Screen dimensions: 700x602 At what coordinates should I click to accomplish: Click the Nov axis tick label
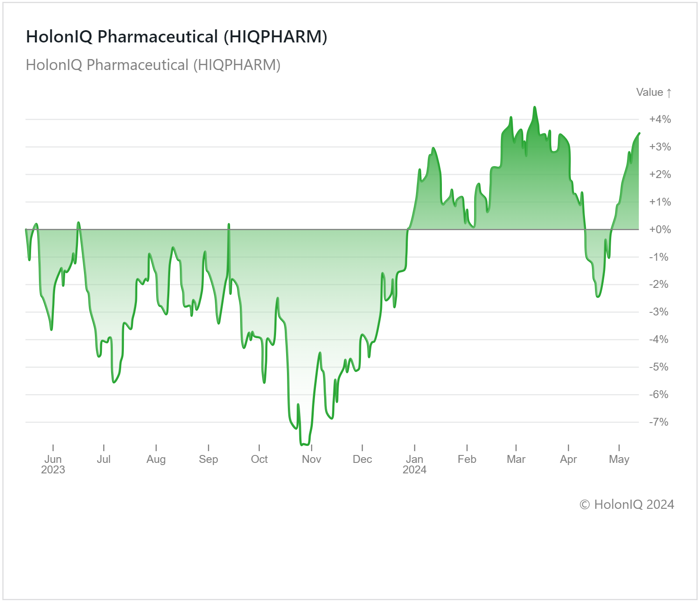(311, 459)
